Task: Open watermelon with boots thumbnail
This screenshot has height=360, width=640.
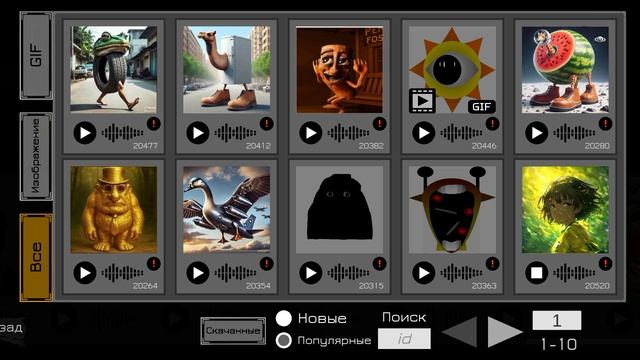Action: (x=565, y=69)
